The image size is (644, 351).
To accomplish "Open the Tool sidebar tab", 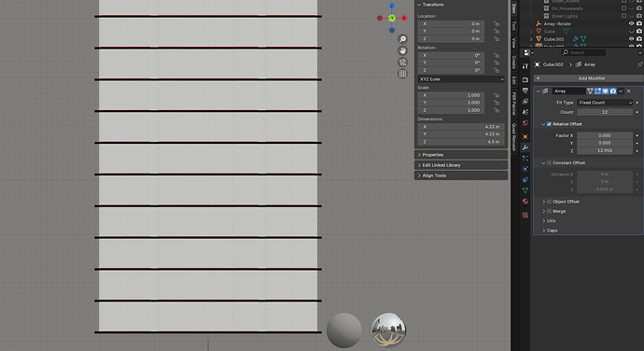I will point(514,26).
